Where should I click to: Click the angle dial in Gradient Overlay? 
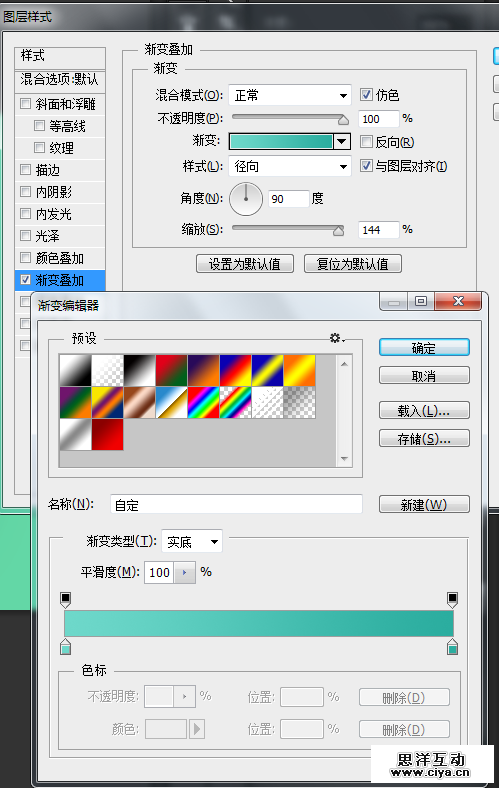tap(246, 199)
